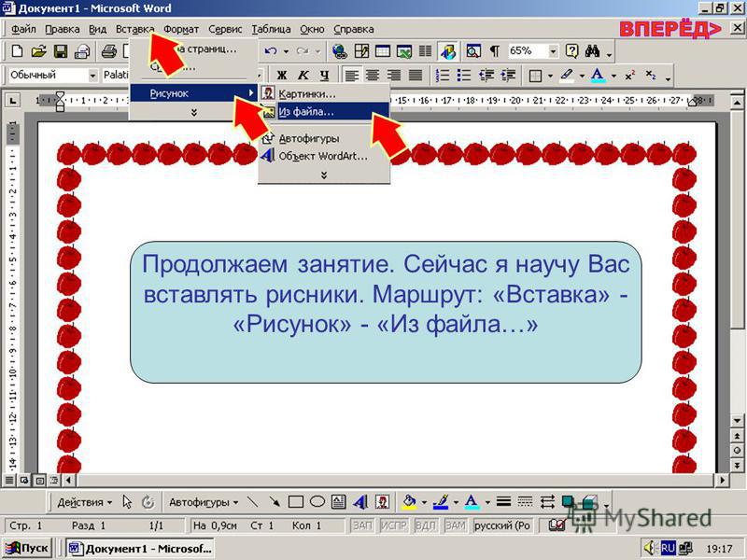The height and width of the screenshot is (560, 747).
Task: Apply bulleted list formatting
Action: click(463, 76)
